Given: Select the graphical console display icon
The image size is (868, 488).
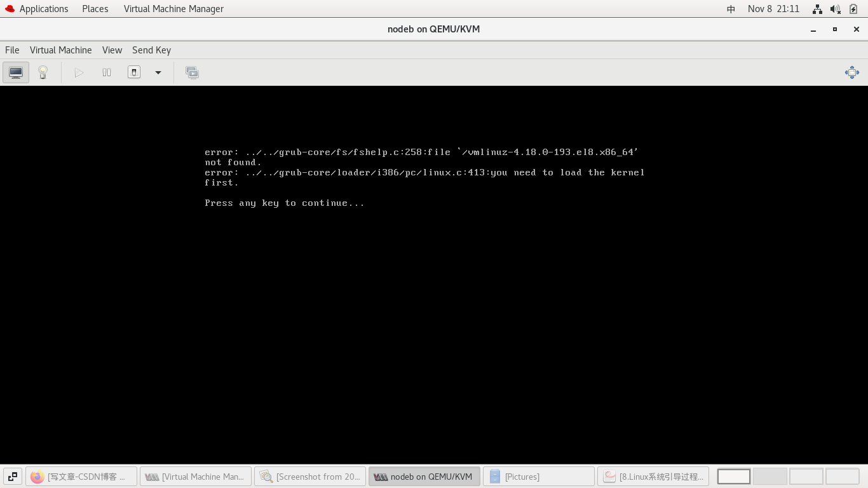Looking at the screenshot, I should coord(15,72).
